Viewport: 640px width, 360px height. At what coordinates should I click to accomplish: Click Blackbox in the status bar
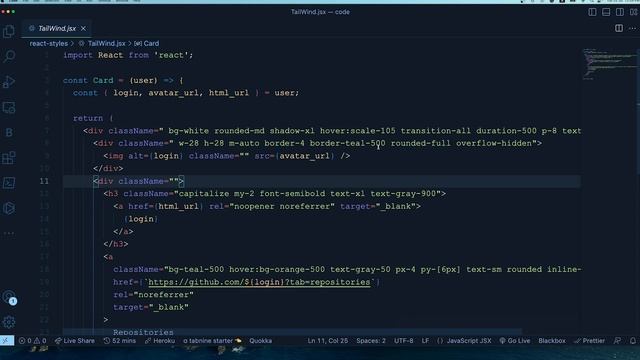552,340
